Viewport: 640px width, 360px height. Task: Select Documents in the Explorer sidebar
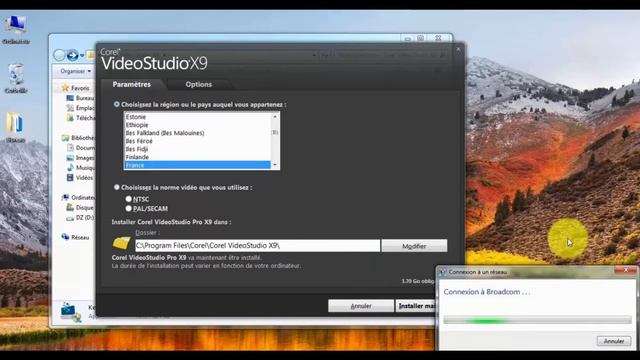[85, 148]
